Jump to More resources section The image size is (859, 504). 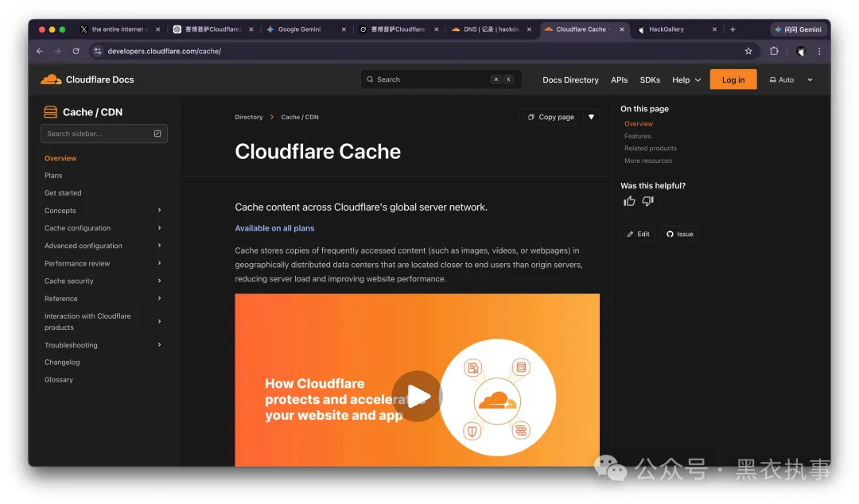coord(648,161)
